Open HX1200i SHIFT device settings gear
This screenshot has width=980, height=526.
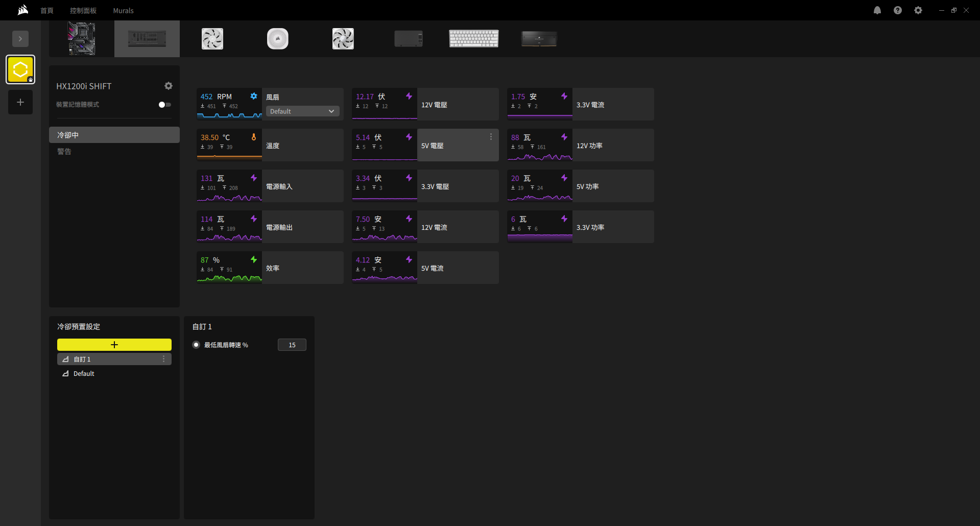click(169, 86)
